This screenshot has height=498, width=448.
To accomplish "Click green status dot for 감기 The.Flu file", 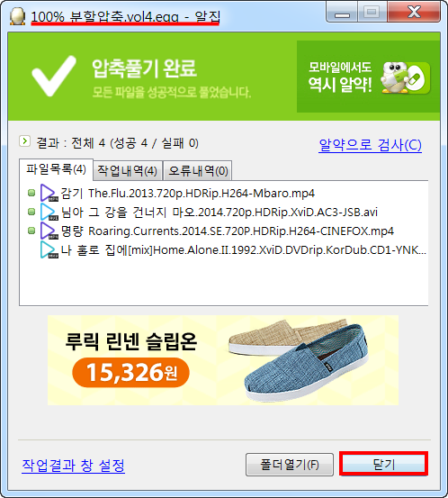I will tap(31, 193).
